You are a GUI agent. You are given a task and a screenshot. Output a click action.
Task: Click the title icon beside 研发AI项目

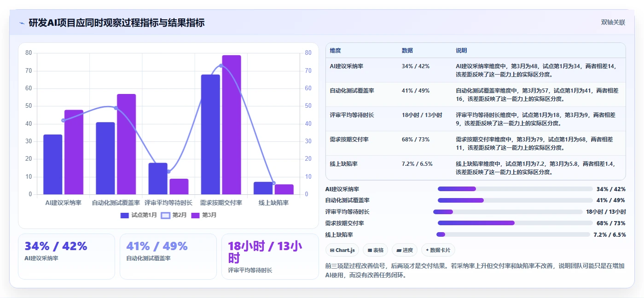pyautogui.click(x=22, y=23)
